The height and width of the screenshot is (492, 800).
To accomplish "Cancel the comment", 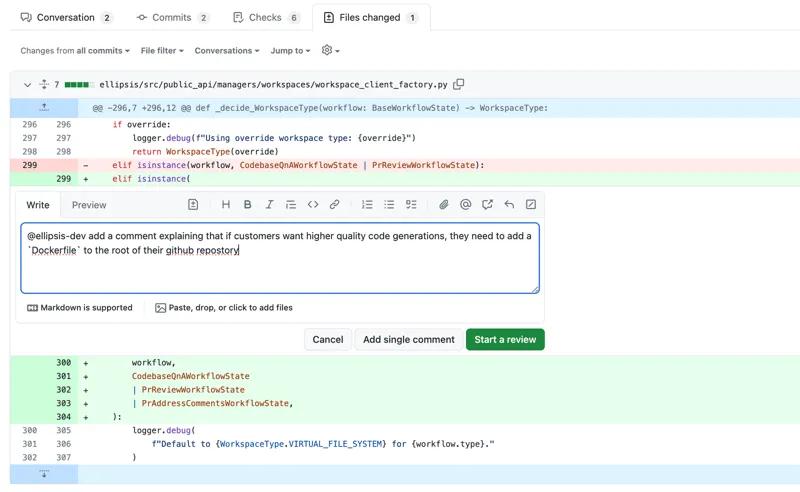I will (x=328, y=339).
